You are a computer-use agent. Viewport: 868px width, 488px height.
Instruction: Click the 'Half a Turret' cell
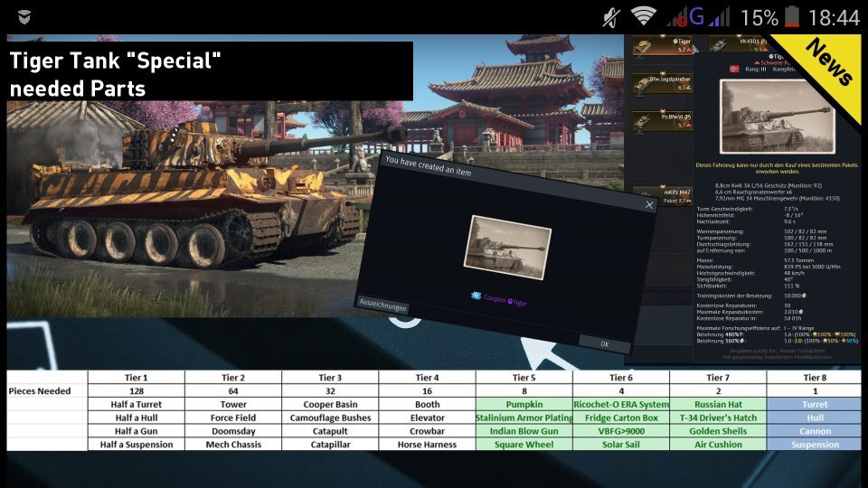(137, 405)
